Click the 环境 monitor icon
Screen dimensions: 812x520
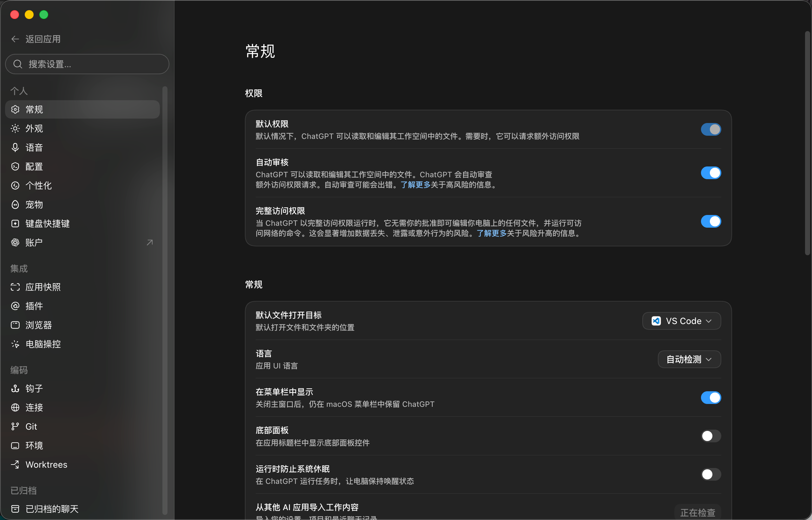pyautogui.click(x=15, y=446)
